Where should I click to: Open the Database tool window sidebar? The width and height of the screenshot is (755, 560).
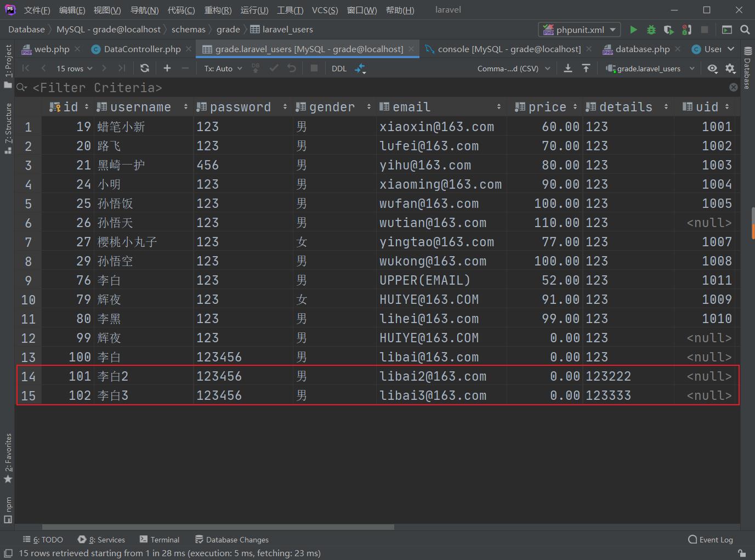pyautogui.click(x=747, y=68)
